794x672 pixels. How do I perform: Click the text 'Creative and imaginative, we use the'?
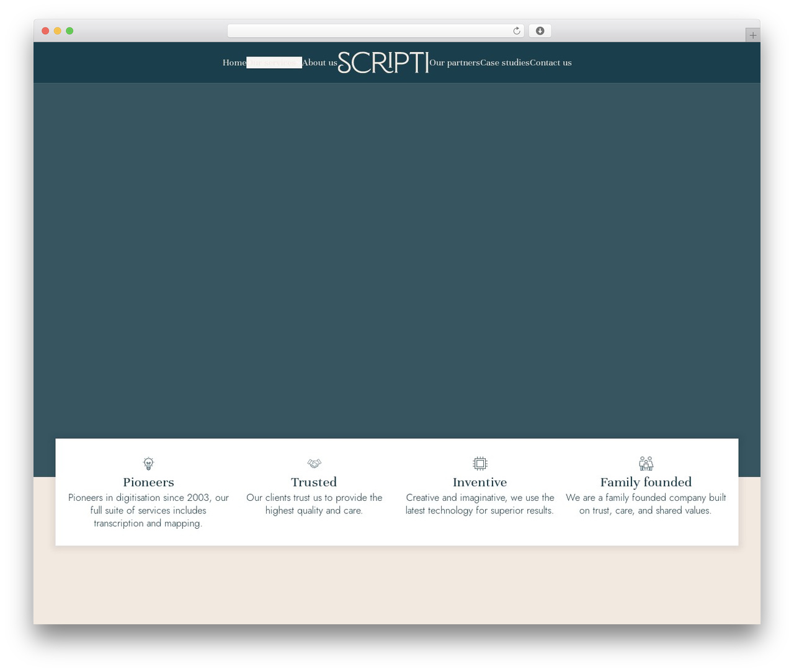[x=480, y=498]
